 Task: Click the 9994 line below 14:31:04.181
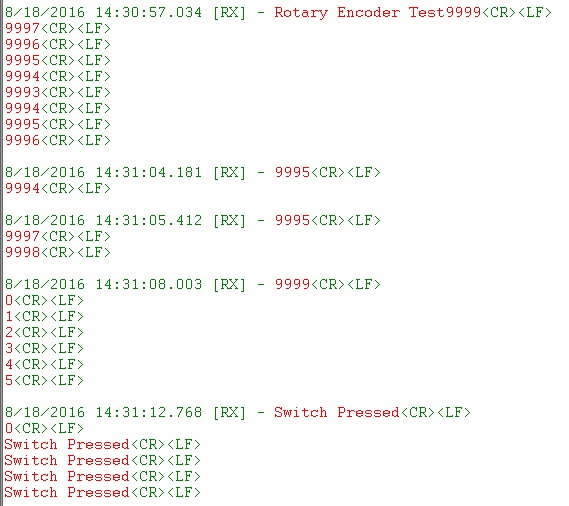[x=57, y=189]
